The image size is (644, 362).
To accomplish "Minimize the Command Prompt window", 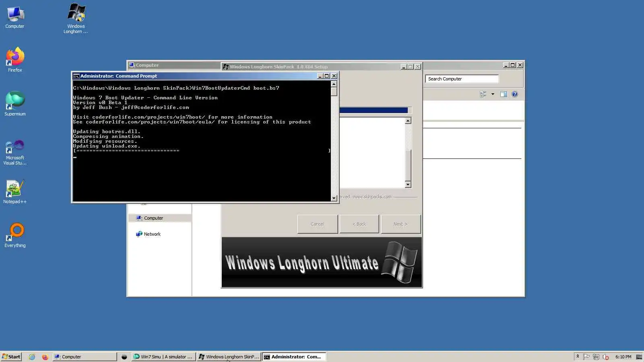I will (x=320, y=76).
